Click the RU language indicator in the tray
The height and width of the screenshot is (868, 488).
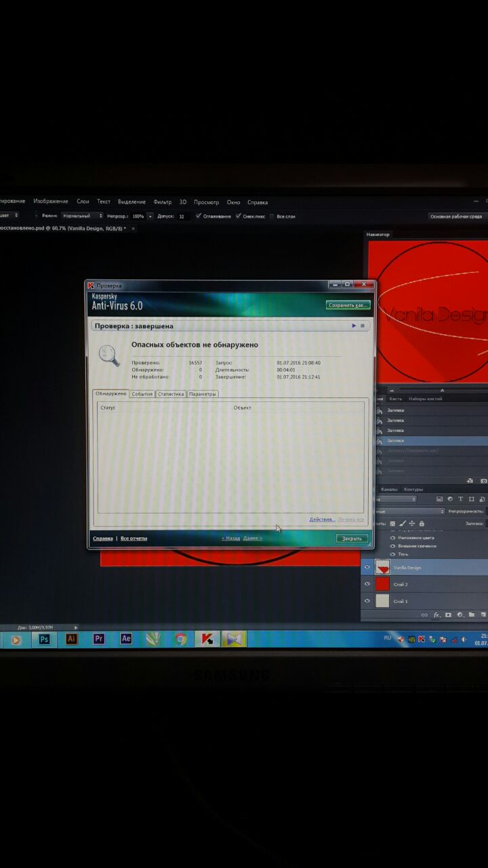tap(388, 638)
